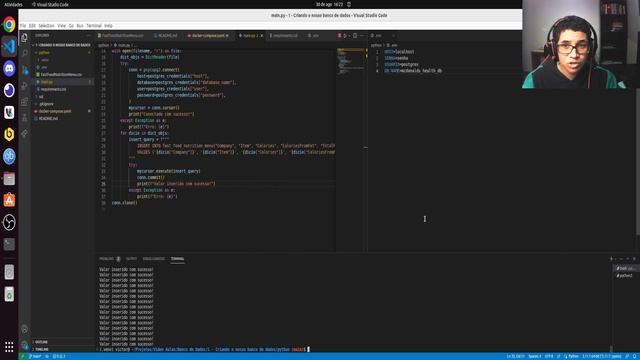This screenshot has height=360, width=640.
Task: Open requirements.txt in the Explorer tree
Action: [x=63, y=89]
